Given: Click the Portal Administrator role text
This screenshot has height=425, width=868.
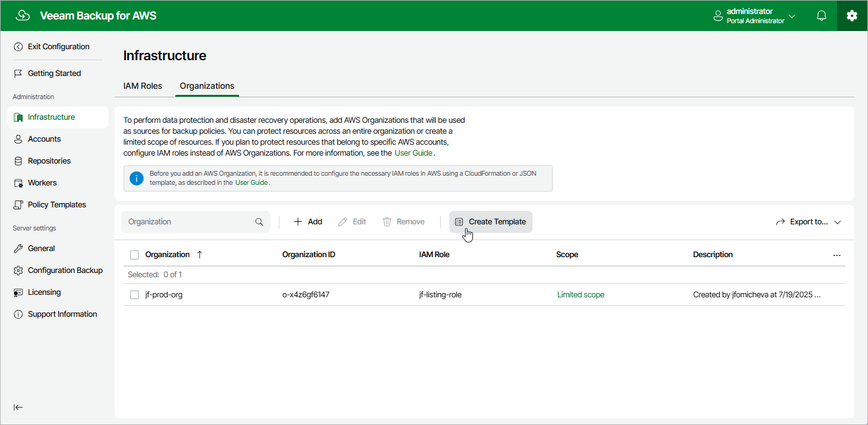Looking at the screenshot, I should pos(755,21).
